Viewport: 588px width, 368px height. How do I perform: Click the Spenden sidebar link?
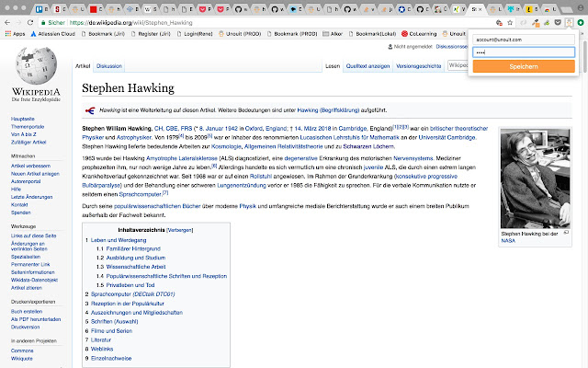point(20,213)
